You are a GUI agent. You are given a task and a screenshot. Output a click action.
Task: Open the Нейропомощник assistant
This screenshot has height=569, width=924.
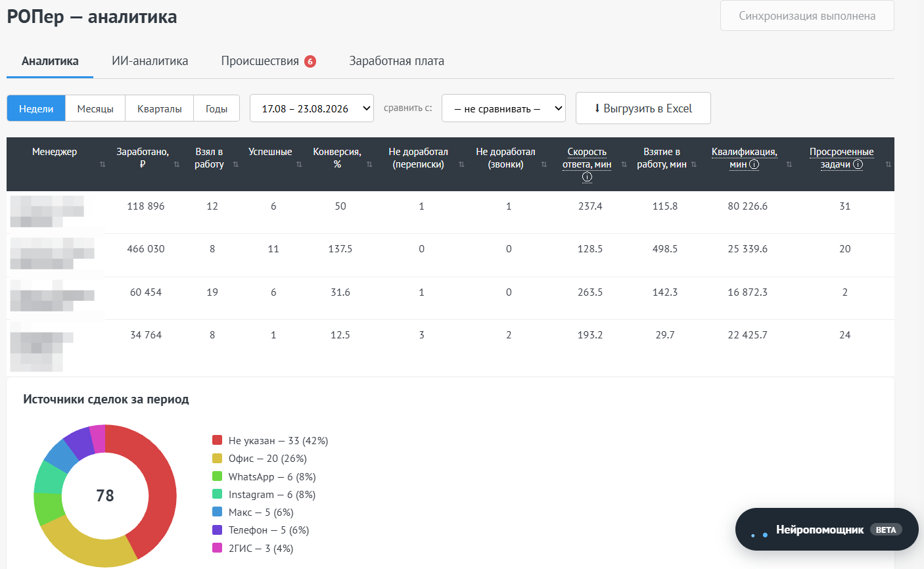(x=827, y=530)
